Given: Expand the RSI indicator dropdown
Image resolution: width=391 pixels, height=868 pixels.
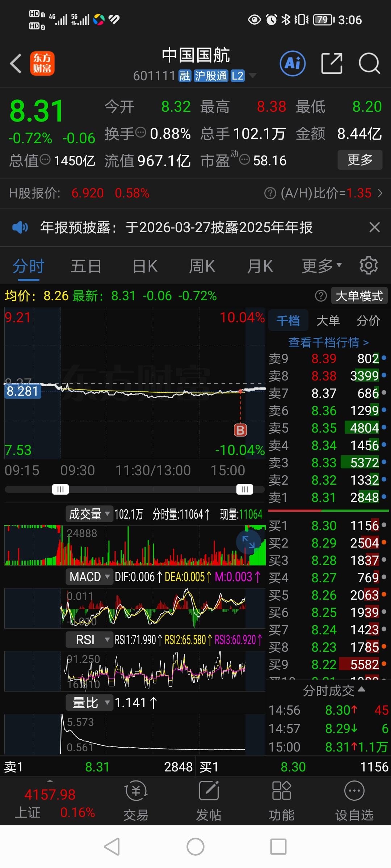Looking at the screenshot, I should point(89,640).
